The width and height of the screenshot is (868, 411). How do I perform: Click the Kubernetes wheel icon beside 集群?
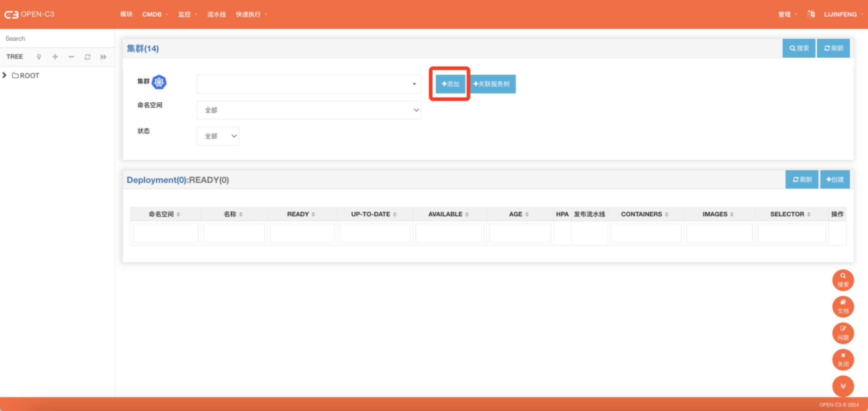pos(159,82)
